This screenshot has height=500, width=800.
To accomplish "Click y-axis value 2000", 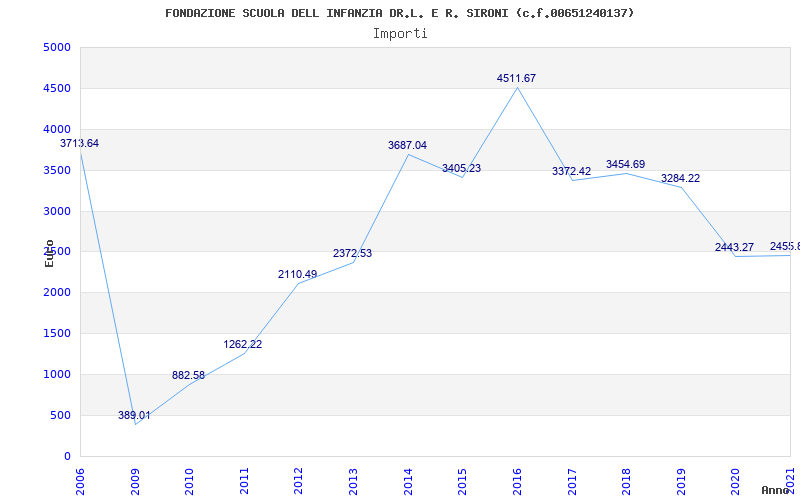I will pyautogui.click(x=57, y=293).
